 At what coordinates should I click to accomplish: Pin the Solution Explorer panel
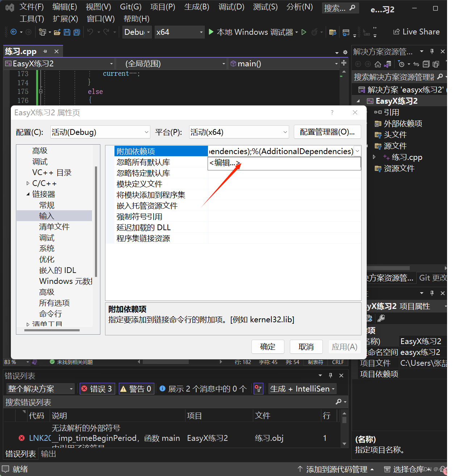pyautogui.click(x=432, y=51)
